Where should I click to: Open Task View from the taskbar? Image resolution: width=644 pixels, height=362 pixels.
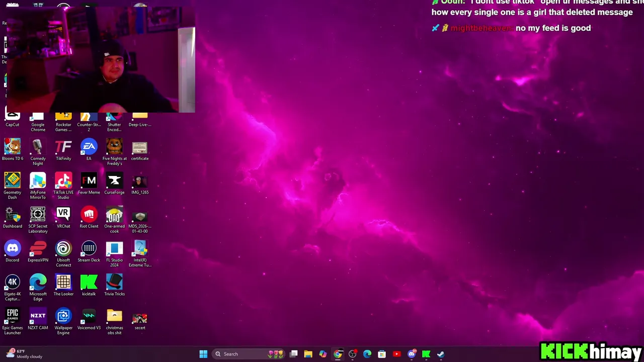[x=294, y=354]
